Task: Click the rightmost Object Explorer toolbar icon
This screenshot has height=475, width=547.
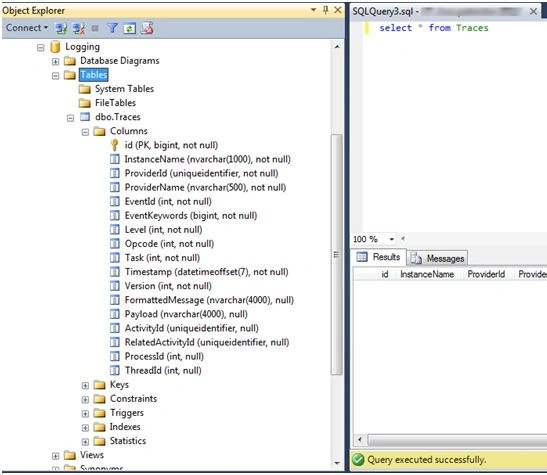Action: 147,28
